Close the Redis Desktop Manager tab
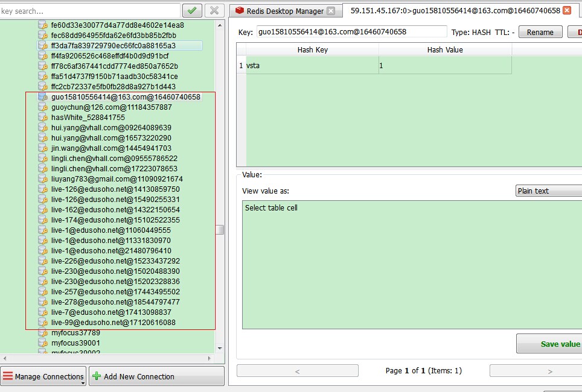Image resolution: width=582 pixels, height=392 pixels. click(331, 11)
